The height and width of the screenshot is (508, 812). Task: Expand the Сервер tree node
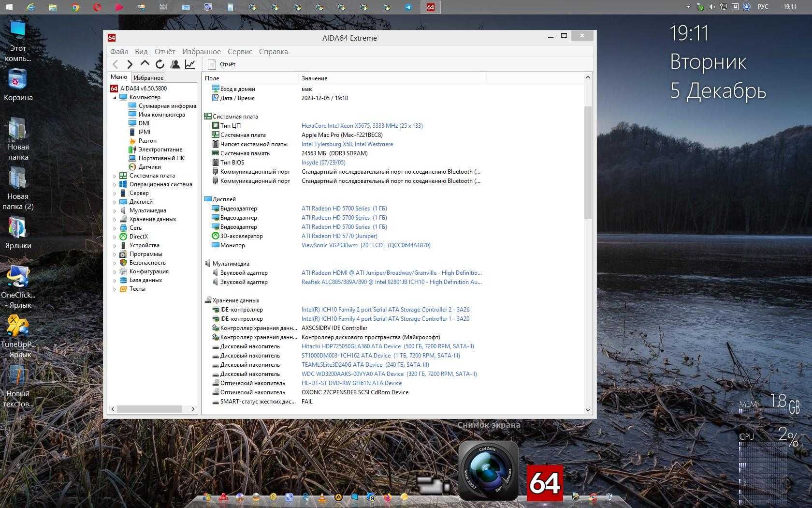[x=115, y=194]
